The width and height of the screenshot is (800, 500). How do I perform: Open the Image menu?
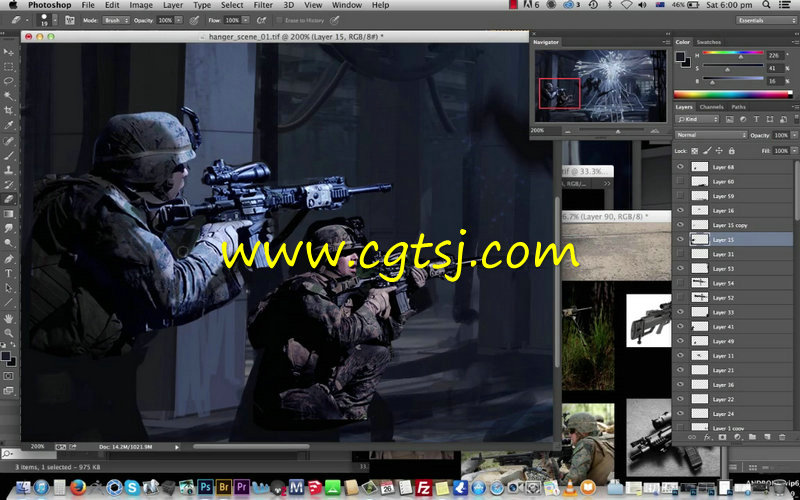coord(141,5)
